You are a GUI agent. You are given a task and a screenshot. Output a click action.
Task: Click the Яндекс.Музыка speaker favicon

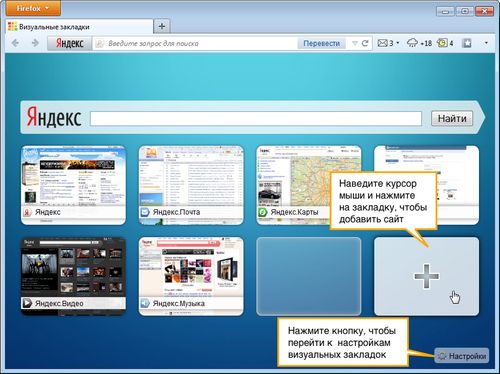[x=145, y=303]
